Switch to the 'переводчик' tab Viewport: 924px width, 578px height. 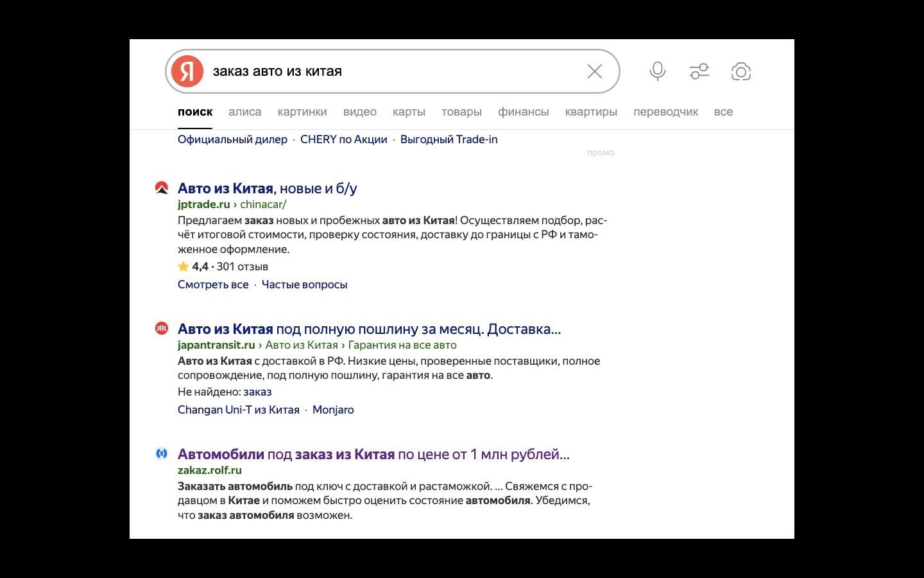tap(665, 112)
